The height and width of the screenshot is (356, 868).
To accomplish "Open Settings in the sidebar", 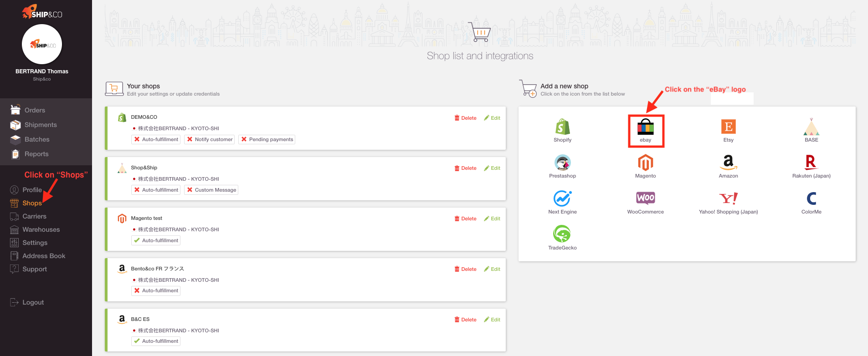I will pyautogui.click(x=35, y=243).
